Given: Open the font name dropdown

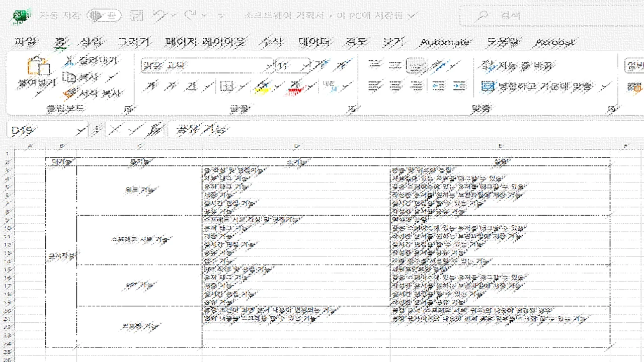Looking at the screenshot, I should [268, 65].
